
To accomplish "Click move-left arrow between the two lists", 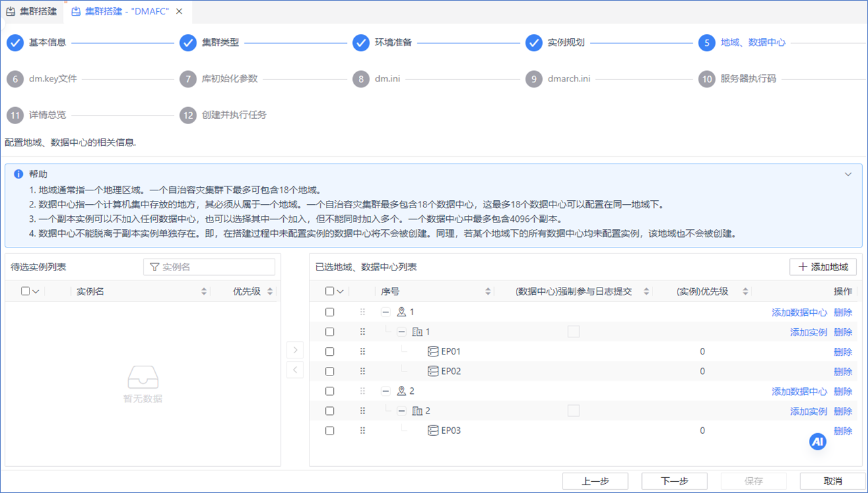I will tap(295, 370).
